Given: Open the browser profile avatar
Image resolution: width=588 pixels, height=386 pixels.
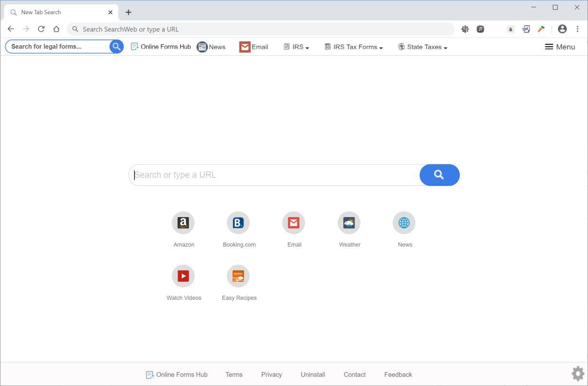Looking at the screenshot, I should point(562,29).
